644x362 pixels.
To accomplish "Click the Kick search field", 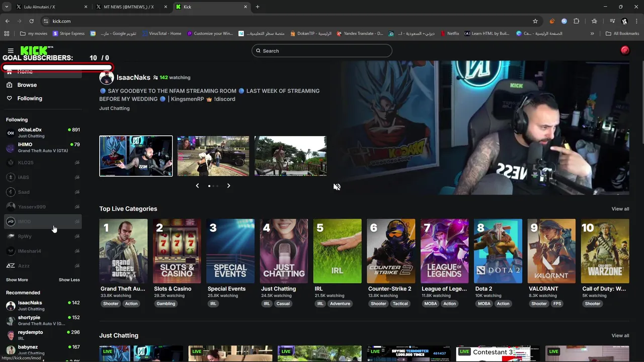I will [x=322, y=51].
